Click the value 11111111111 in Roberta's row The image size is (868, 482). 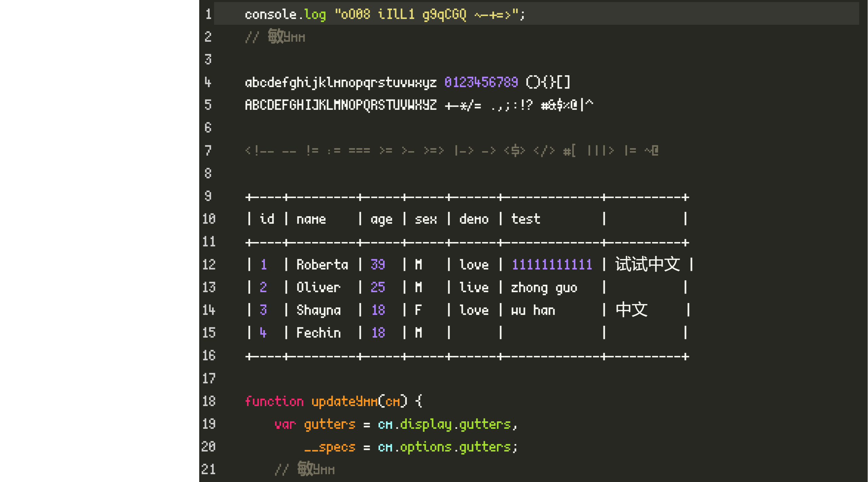pyautogui.click(x=552, y=264)
